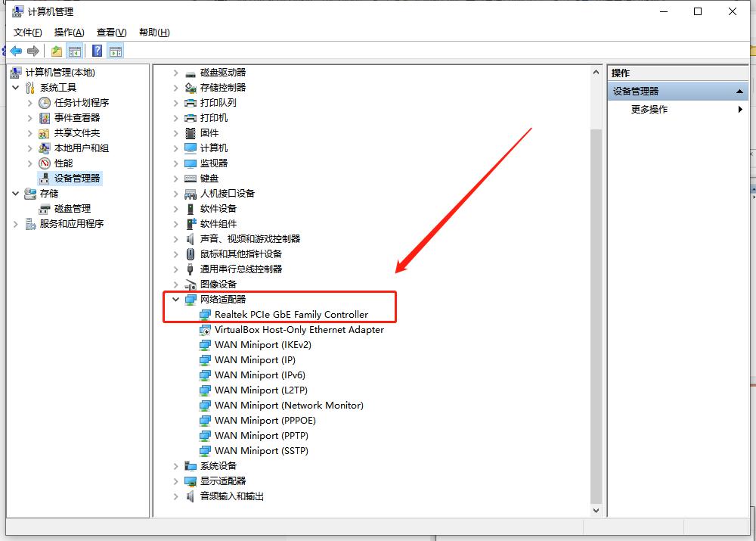Click the 通用串行总线控制器 USB icon
Screen dimensions: 756x541
pos(191,269)
